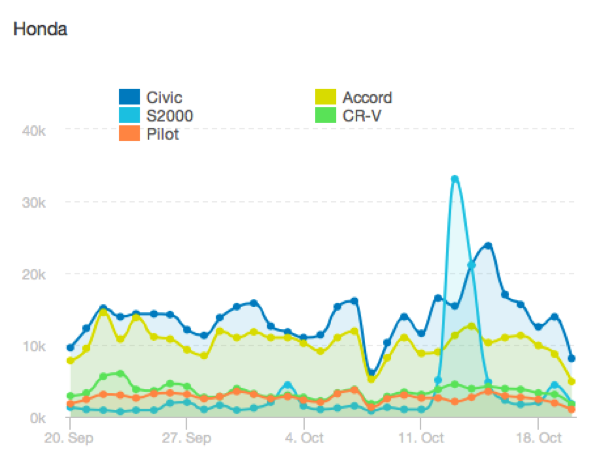Image resolution: width=600 pixels, height=467 pixels.
Task: Select the 18. Oct date label
Action: coord(538,438)
